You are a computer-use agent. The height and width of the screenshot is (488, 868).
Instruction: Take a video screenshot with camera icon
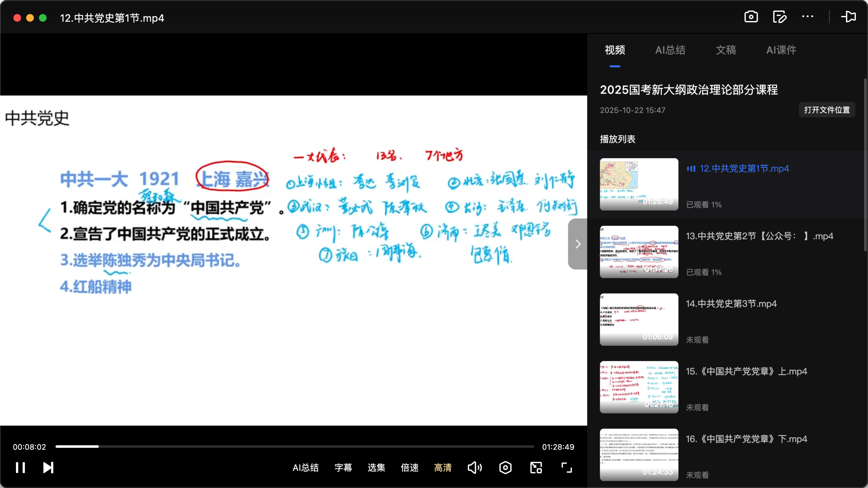[751, 17]
